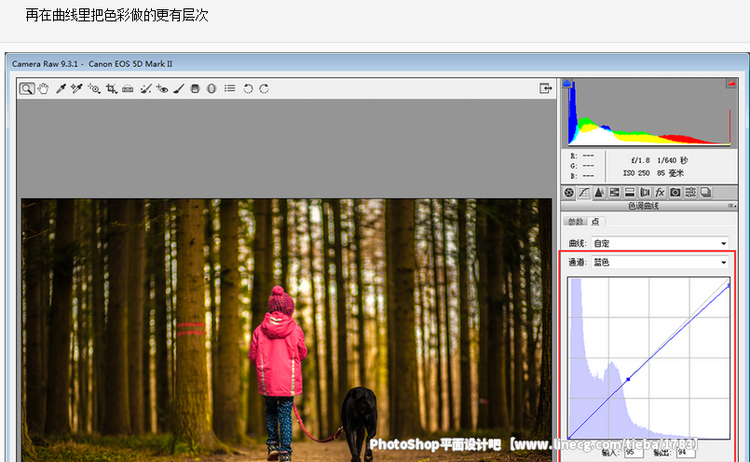Open the Split Toning panel tab

(x=629, y=193)
